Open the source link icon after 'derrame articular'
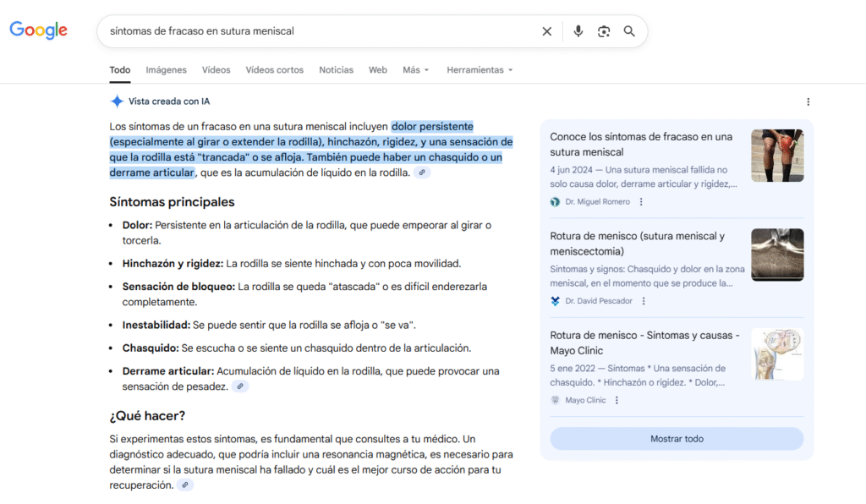Viewport: 866px width, 504px height. (420, 172)
